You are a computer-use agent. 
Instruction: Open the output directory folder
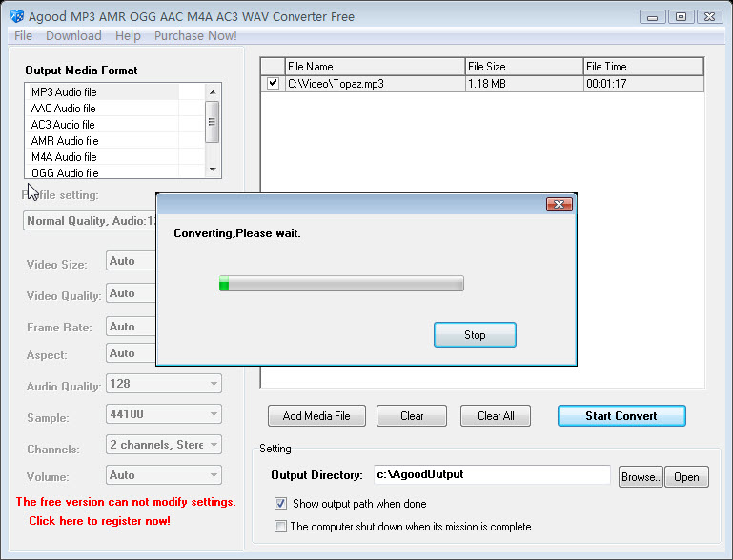(x=686, y=477)
